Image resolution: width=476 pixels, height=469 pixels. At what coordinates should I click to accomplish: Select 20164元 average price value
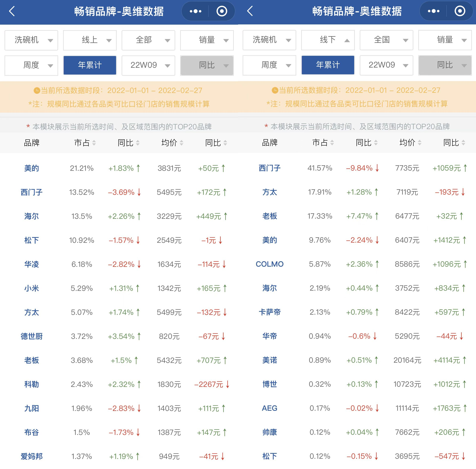407,360
